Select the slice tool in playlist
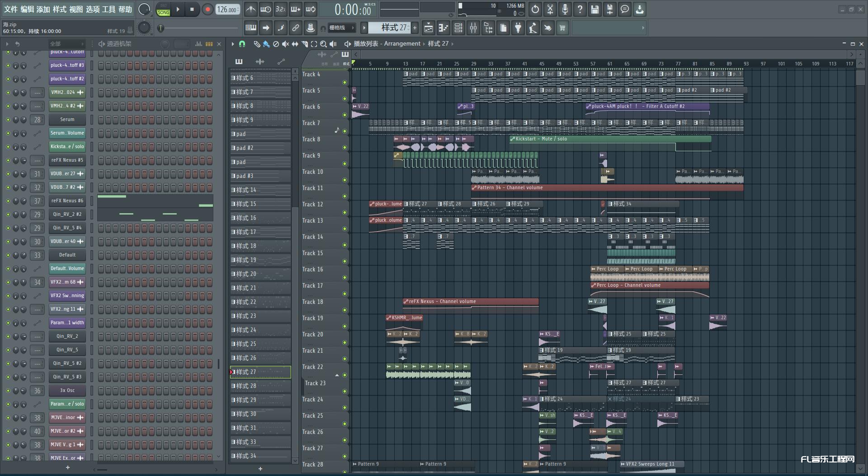Screen dimensions: 868x476 (304, 44)
